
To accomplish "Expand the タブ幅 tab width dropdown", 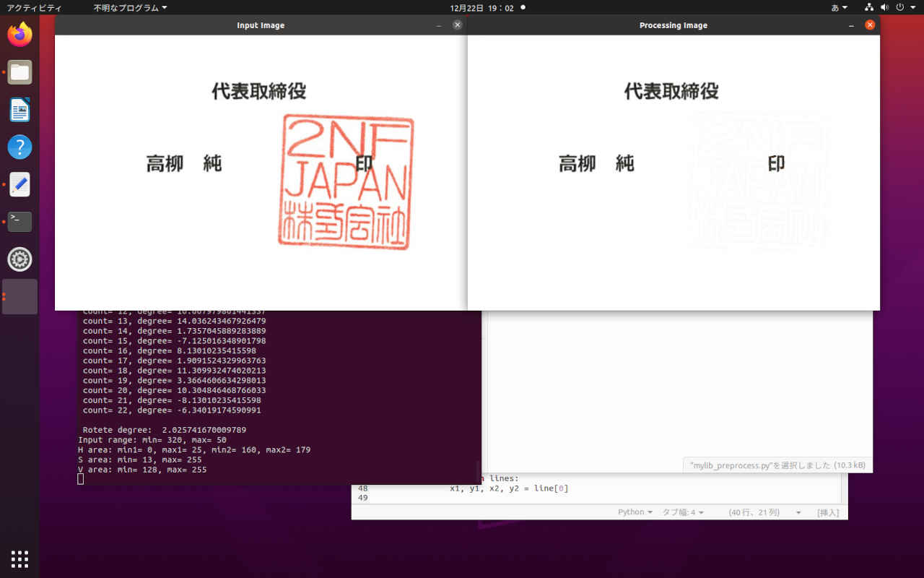I will coord(683,512).
